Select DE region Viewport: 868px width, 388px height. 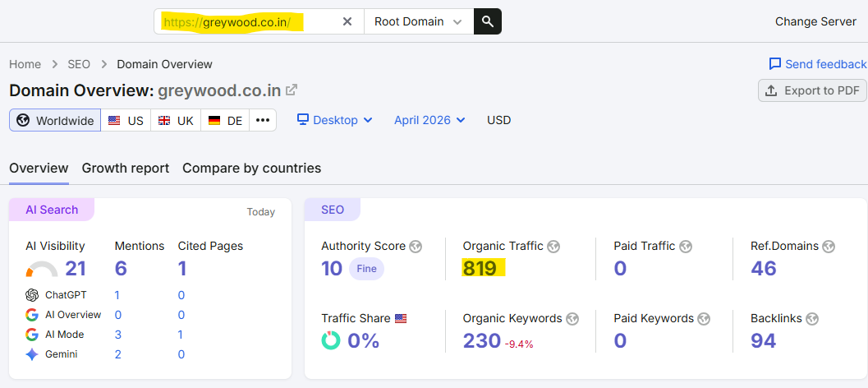click(225, 120)
